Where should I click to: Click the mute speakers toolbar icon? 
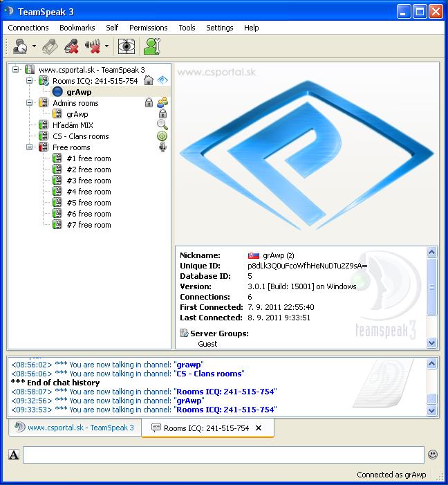(x=92, y=46)
